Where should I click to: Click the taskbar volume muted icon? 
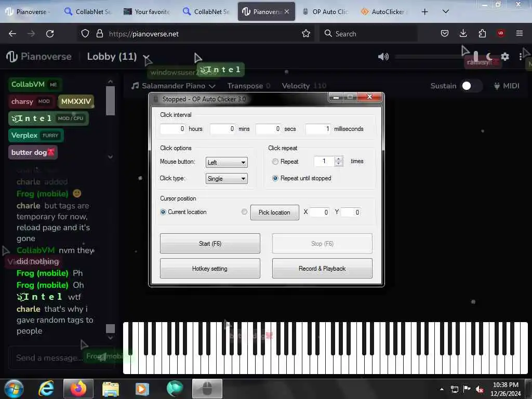tap(480, 389)
